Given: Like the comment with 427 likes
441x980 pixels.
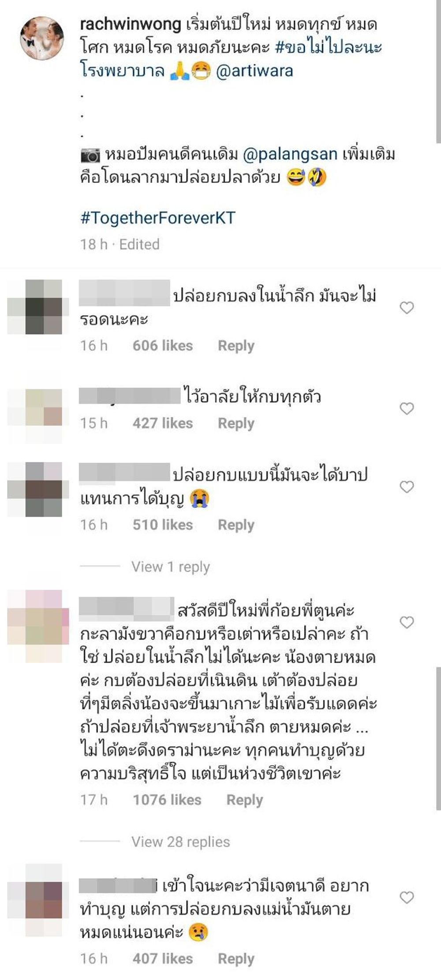Looking at the screenshot, I should 407,409.
